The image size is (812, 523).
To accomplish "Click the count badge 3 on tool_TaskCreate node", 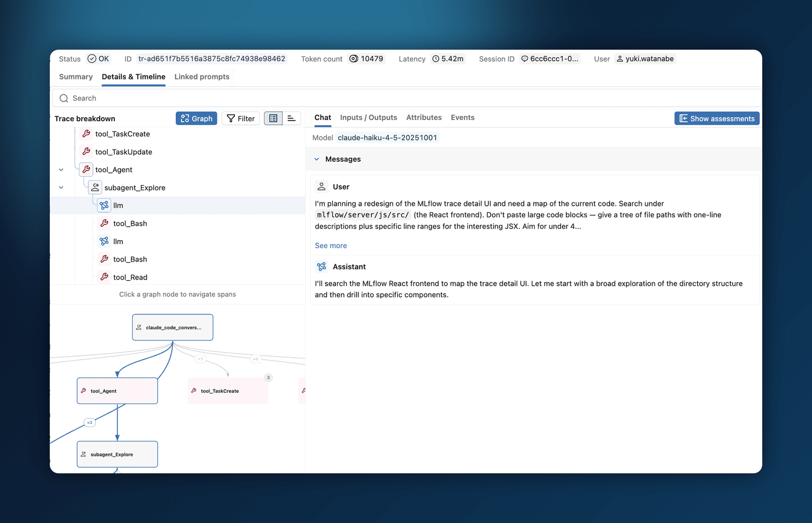I will click(x=268, y=377).
